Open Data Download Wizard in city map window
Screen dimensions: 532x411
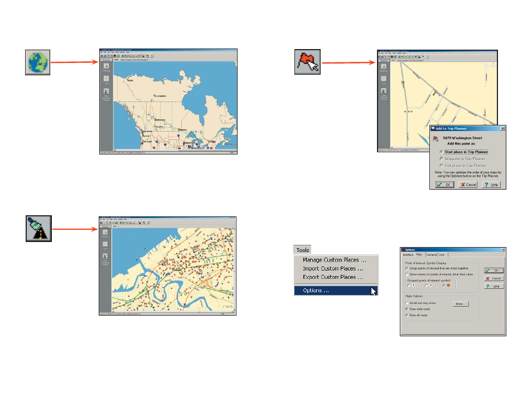tap(105, 260)
